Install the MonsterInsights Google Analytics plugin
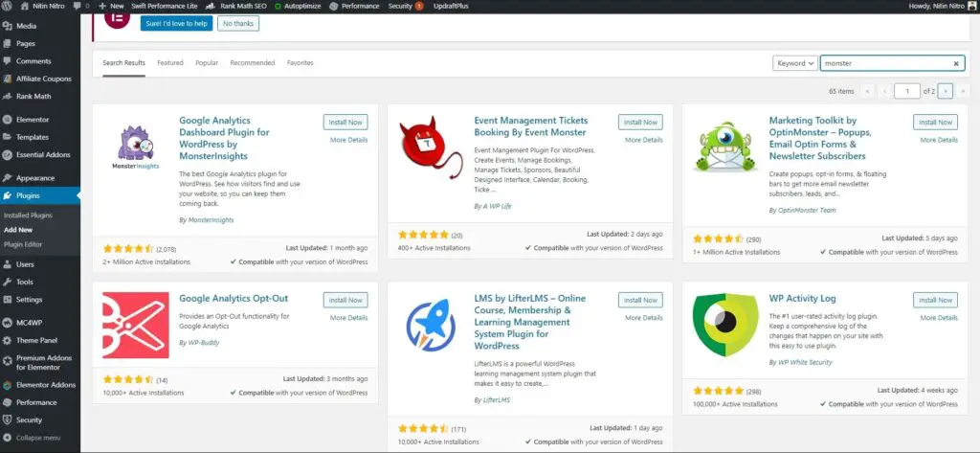Image resolution: width=980 pixels, height=453 pixels. pos(345,123)
